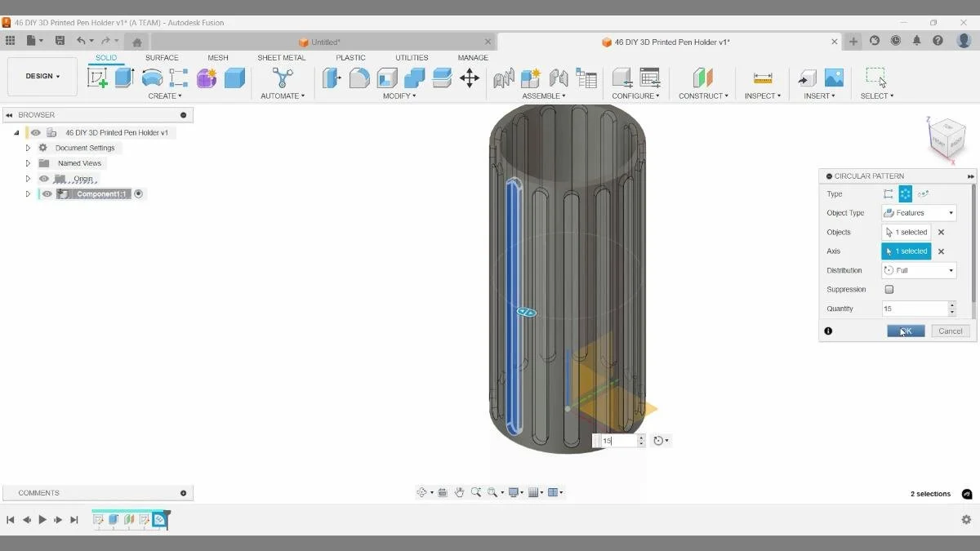
Task: Activate the Press Pull tool in Modify
Action: tap(332, 78)
